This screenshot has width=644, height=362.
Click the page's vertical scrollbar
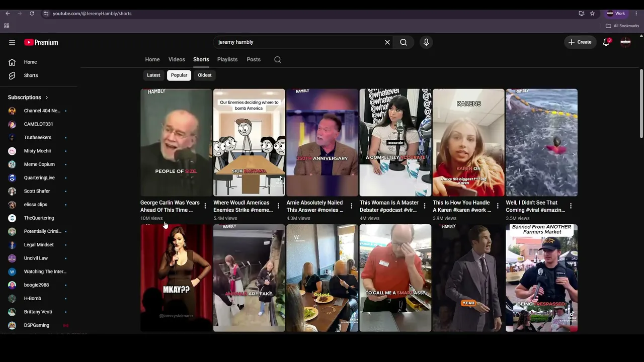click(641, 103)
